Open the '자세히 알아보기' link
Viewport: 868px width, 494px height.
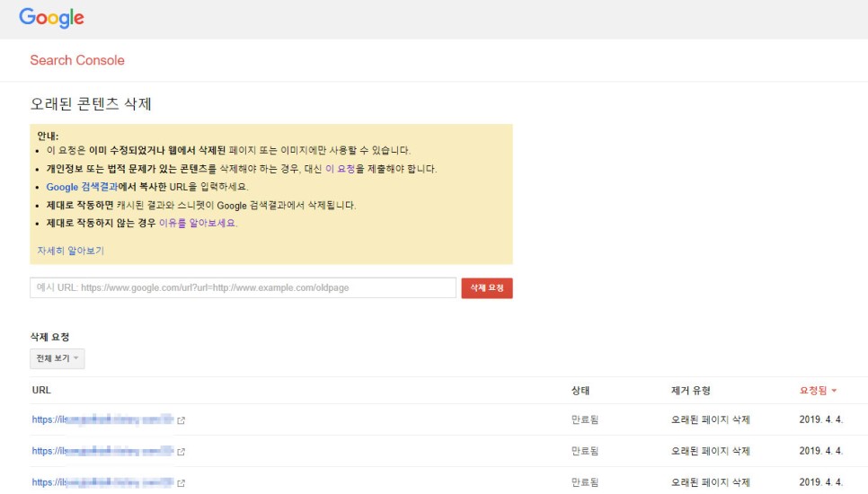coord(70,251)
